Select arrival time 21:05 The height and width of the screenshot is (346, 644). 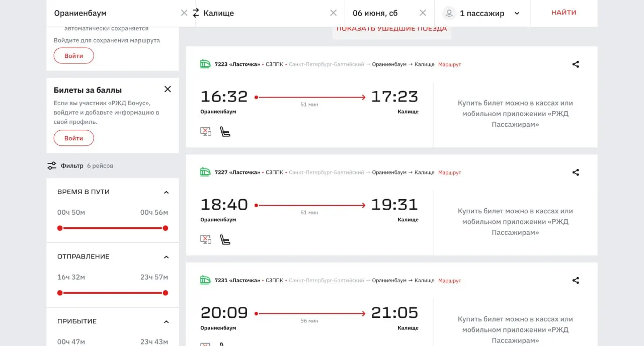click(394, 313)
